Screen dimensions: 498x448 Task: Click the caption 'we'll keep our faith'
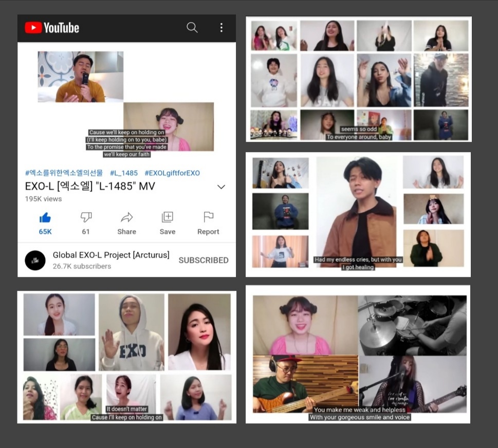127,154
